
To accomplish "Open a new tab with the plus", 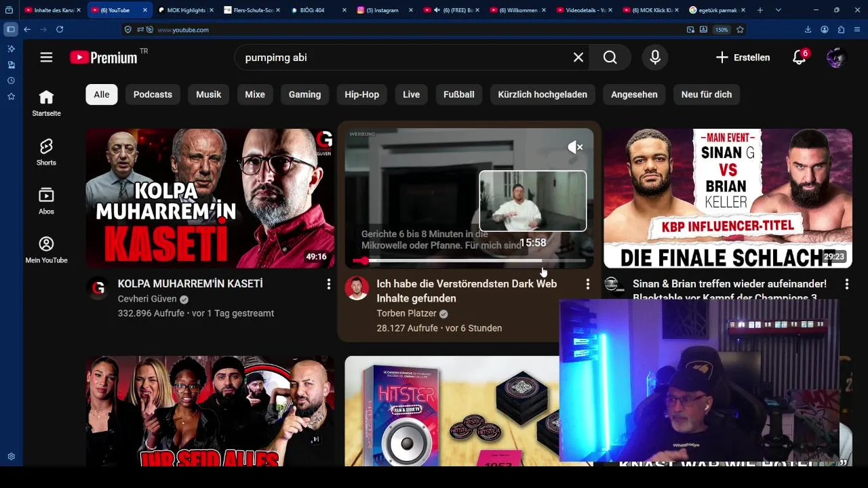I will (x=759, y=10).
